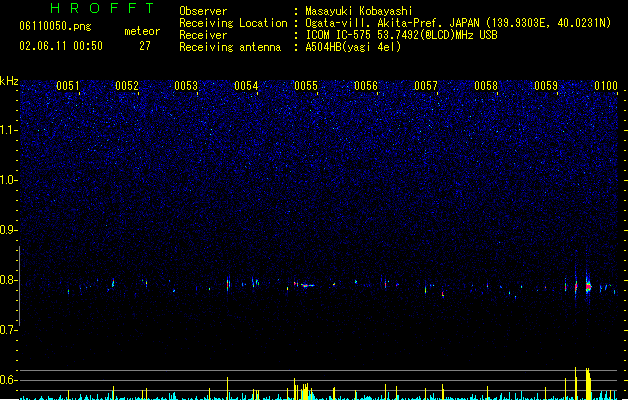This screenshot has height=400, width=629.
Task: Click the tallest yellow intensity spike near 0100
Action: [x=575, y=383]
